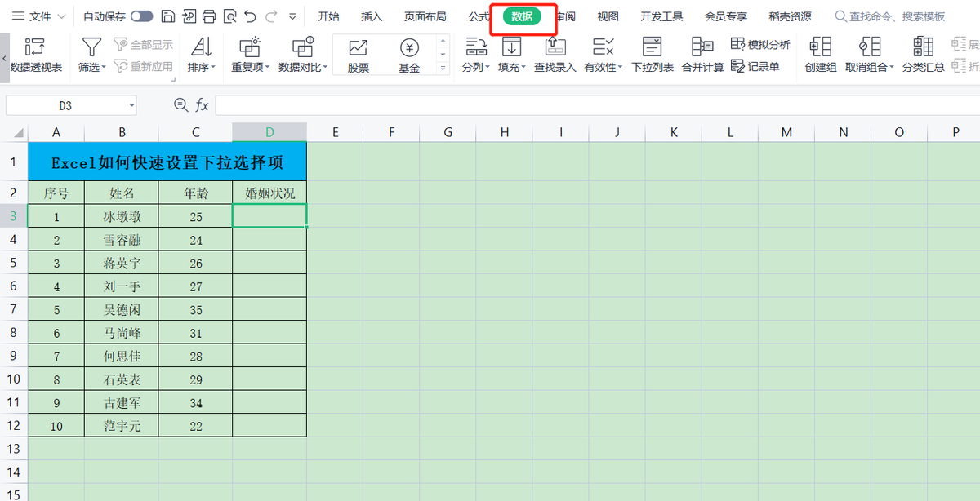This screenshot has height=501, width=980.
Task: Click into the formula bar input
Action: (x=596, y=105)
